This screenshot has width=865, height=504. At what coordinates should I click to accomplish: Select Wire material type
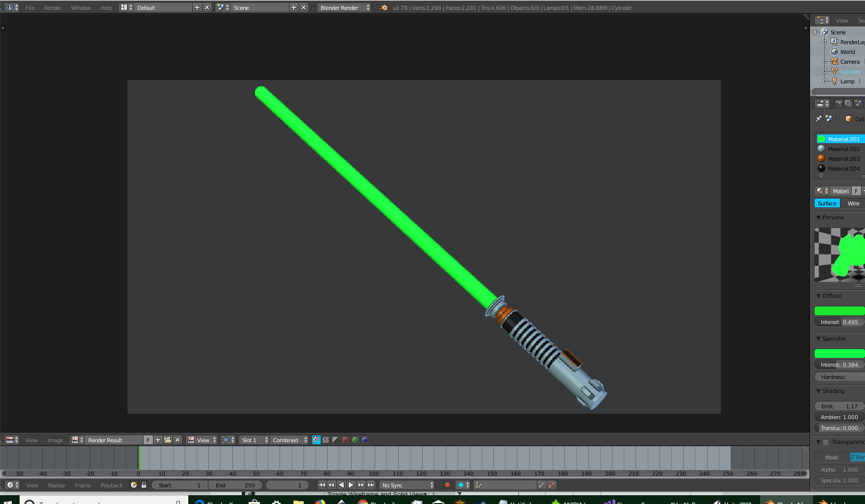(853, 203)
